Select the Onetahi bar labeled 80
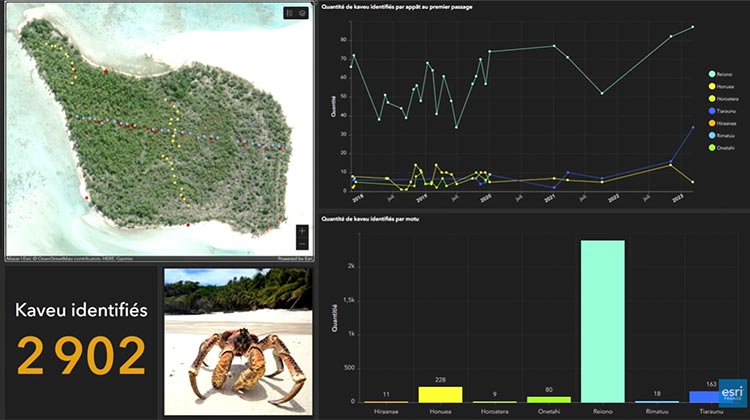This screenshot has height=420, width=750. click(550, 399)
